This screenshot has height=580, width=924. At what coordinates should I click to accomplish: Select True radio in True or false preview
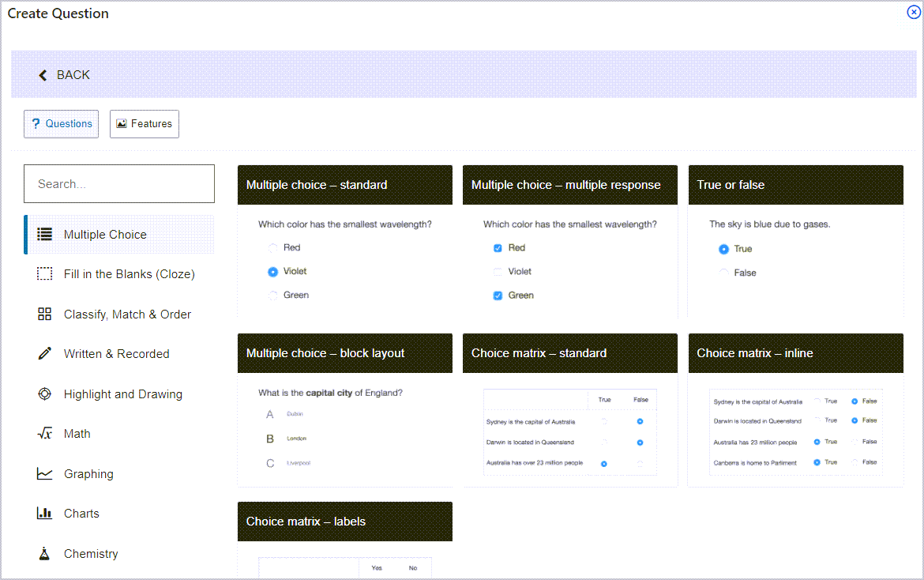click(723, 250)
